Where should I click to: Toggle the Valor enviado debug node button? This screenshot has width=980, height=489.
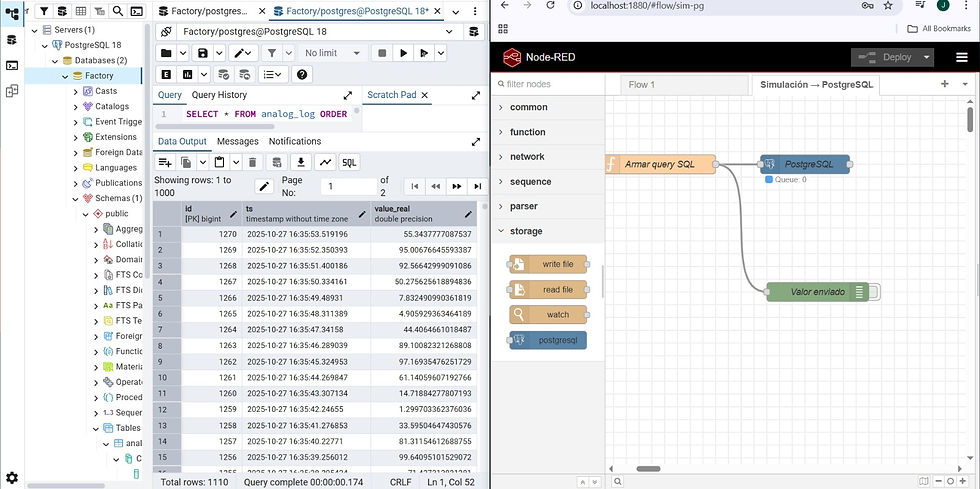[875, 291]
